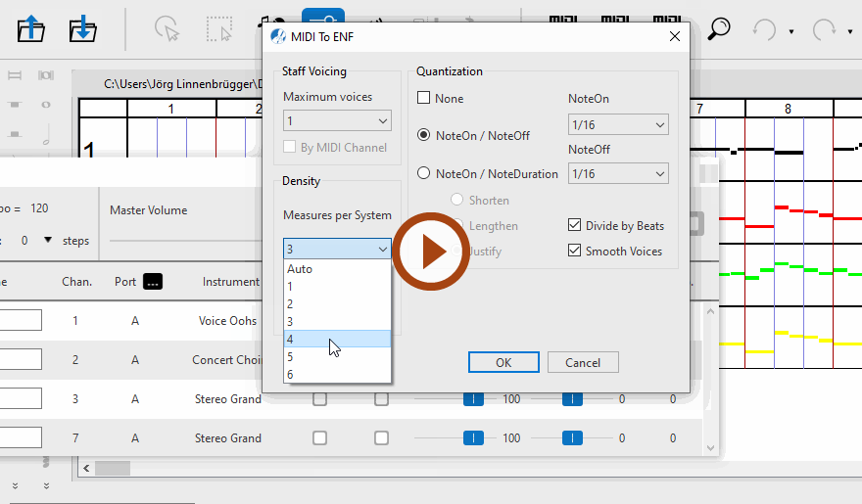The width and height of the screenshot is (862, 504).
Task: Click measure 8 header in piano roll
Action: coord(789,109)
